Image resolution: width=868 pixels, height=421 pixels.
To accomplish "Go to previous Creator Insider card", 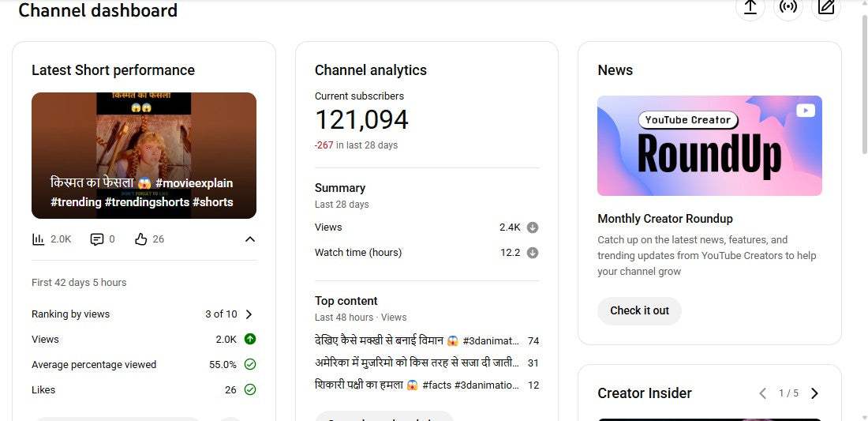I will tap(763, 393).
